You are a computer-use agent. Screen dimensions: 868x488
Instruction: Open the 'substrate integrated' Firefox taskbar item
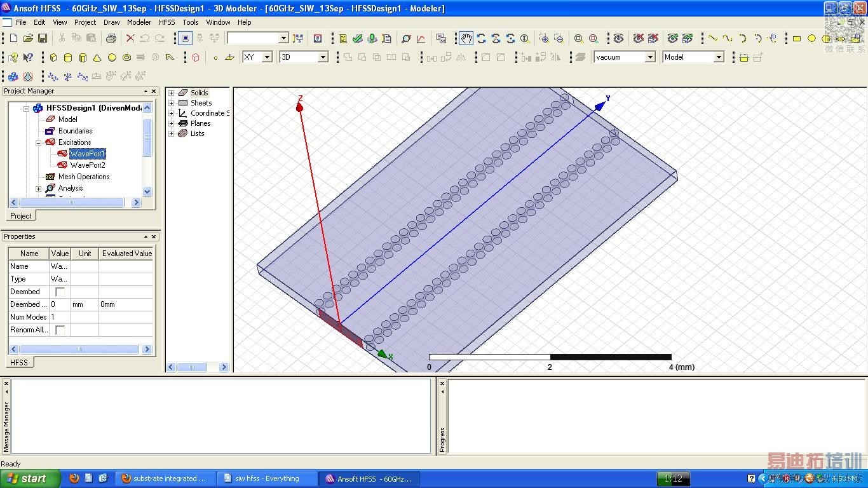coord(164,478)
